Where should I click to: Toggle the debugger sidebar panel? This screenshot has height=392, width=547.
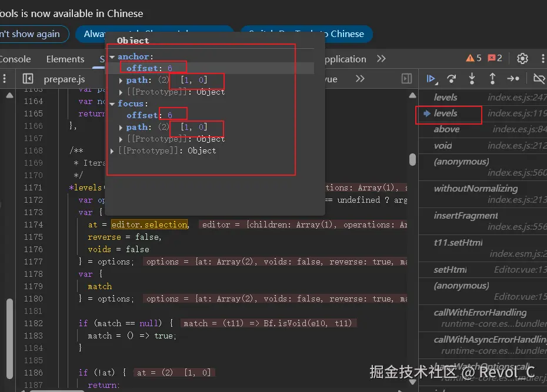click(x=407, y=79)
